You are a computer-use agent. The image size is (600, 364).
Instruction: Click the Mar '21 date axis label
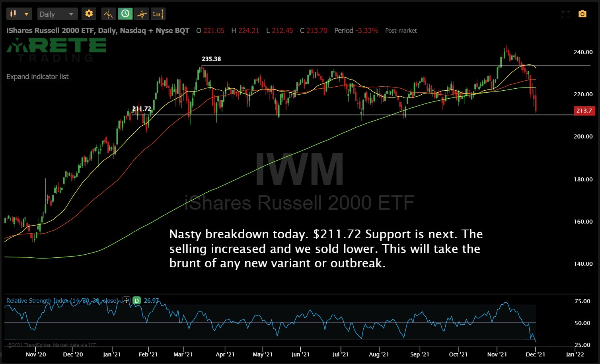click(183, 354)
